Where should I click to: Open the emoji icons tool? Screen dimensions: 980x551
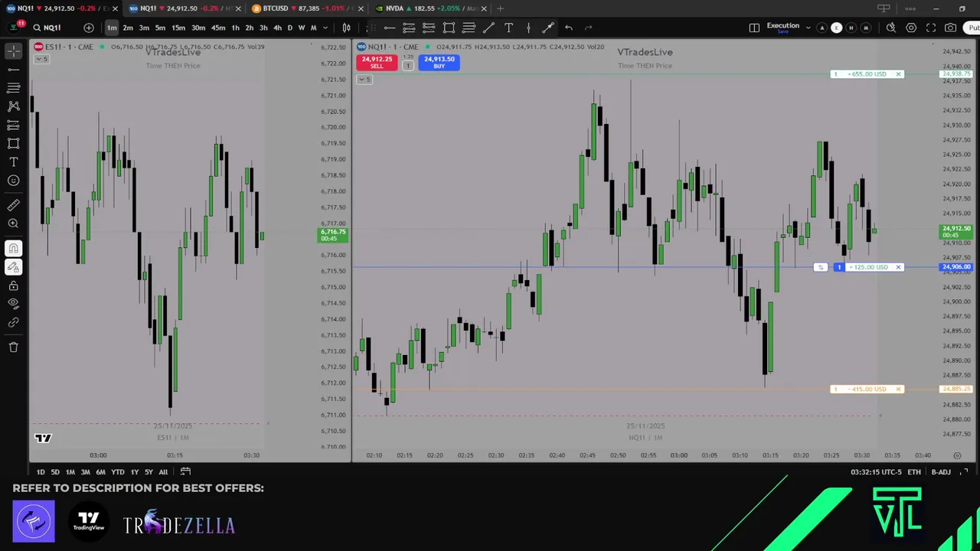click(14, 181)
